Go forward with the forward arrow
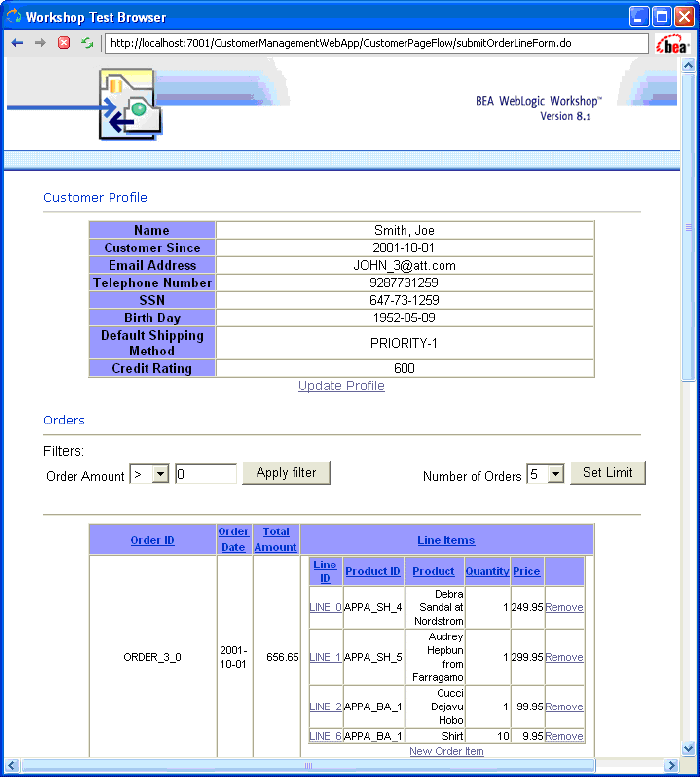This screenshot has height=777, width=700. pyautogui.click(x=41, y=43)
